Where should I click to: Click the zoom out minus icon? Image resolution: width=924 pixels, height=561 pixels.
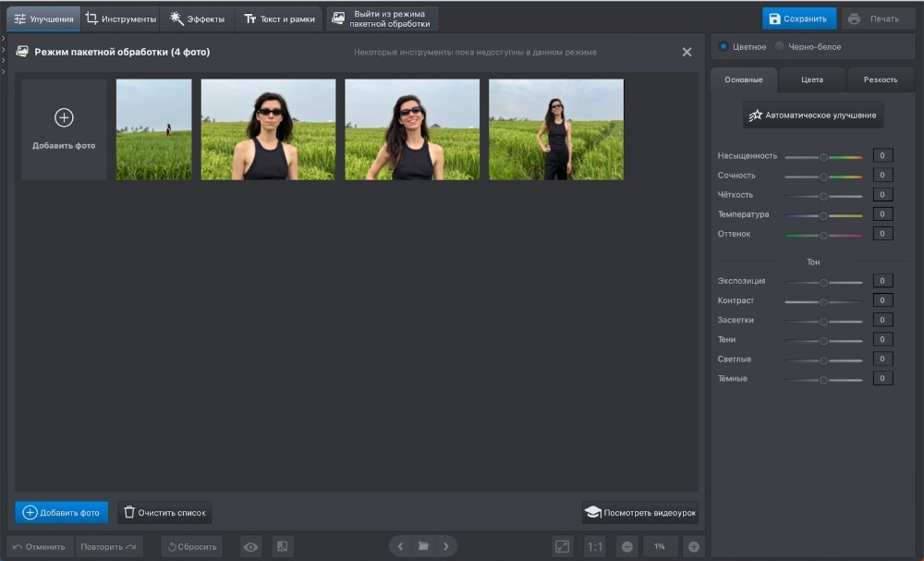627,546
